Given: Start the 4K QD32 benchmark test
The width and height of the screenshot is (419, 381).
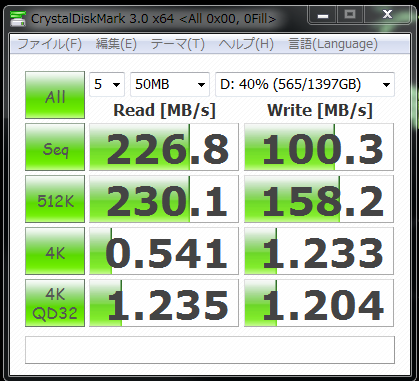Looking at the screenshot, I should pos(55,303).
